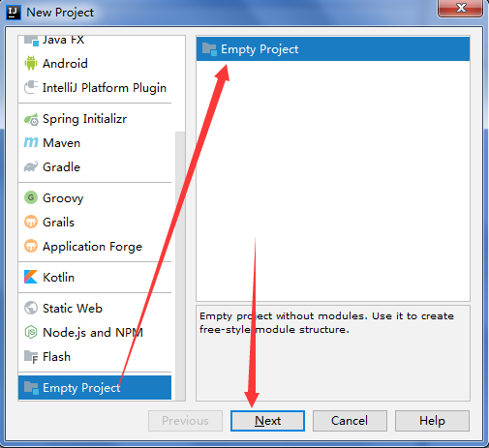Image resolution: width=489 pixels, height=448 pixels.
Task: Click the Maven 'm' icon
Action: click(31, 142)
